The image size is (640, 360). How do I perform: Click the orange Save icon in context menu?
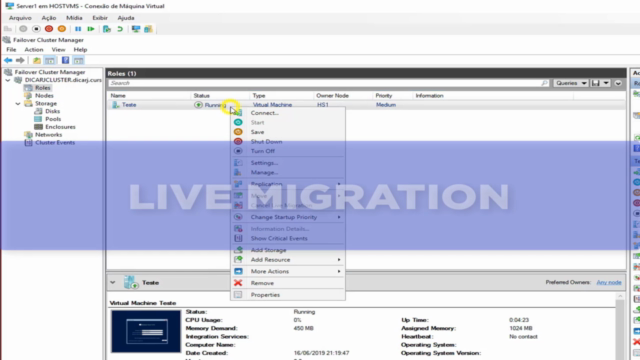[x=238, y=132]
